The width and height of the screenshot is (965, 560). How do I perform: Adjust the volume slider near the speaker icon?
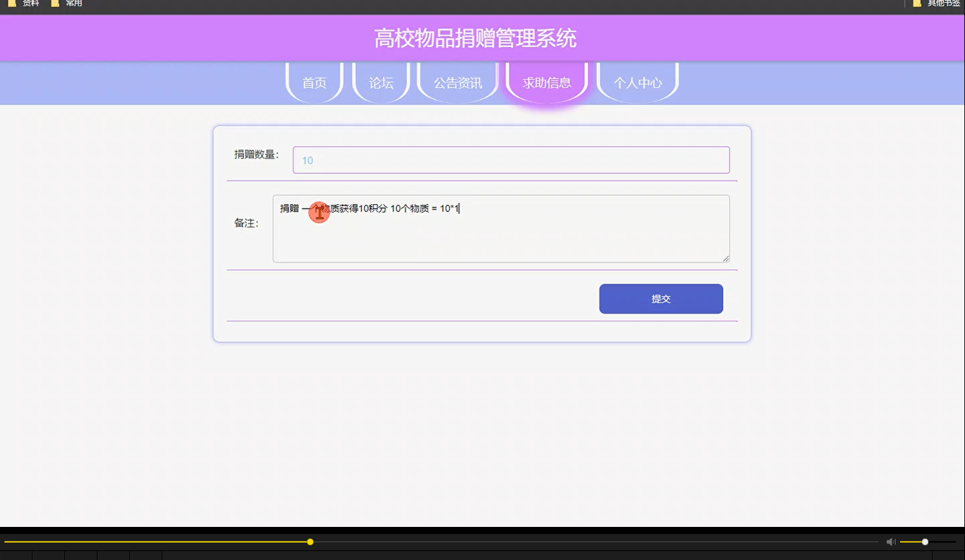coord(924,542)
